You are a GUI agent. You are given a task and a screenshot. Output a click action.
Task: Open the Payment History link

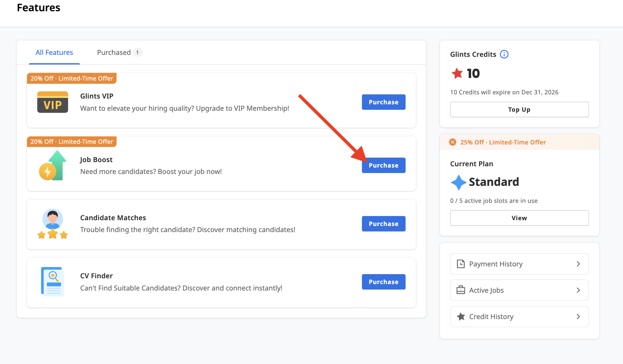519,264
